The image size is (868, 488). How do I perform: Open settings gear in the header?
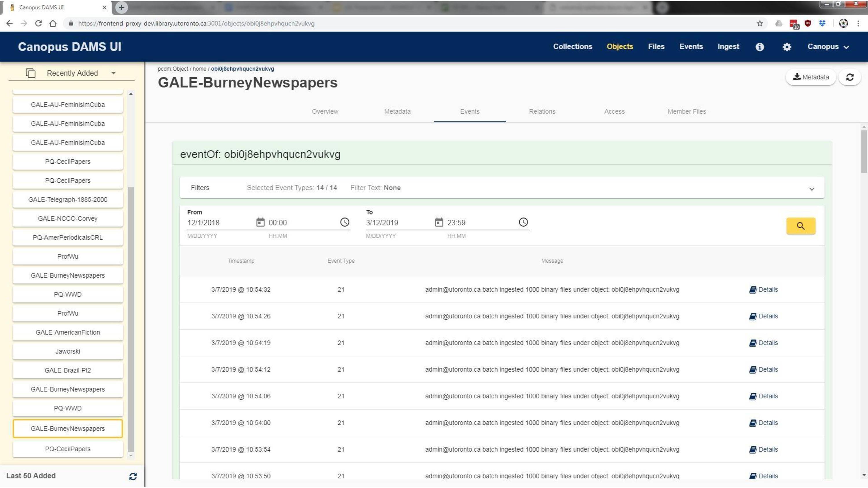787,47
